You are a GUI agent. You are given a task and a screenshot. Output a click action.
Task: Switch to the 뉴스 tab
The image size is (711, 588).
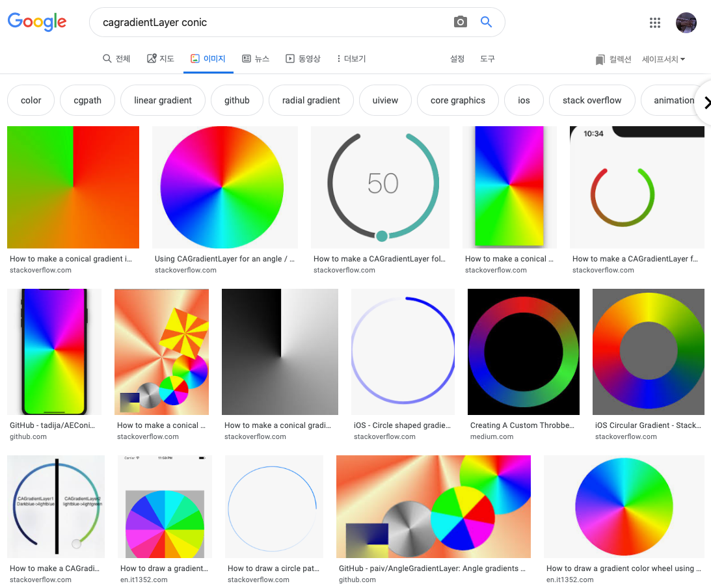256,59
